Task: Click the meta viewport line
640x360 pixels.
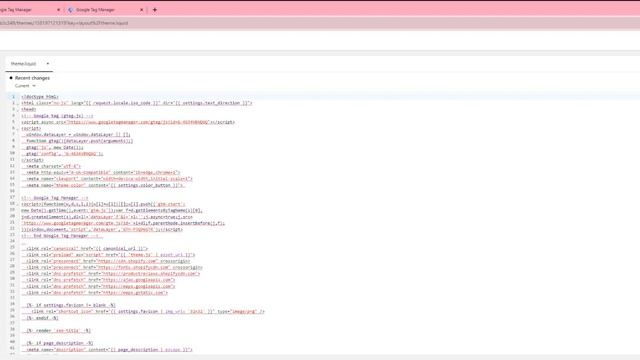Action: tap(107, 179)
